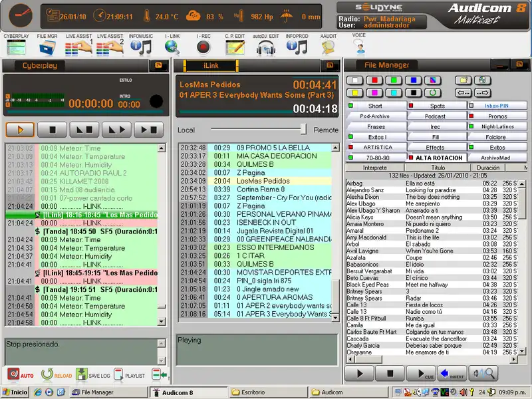Click File Manager stop button
The height and width of the screenshot is (399, 532).
(390, 374)
